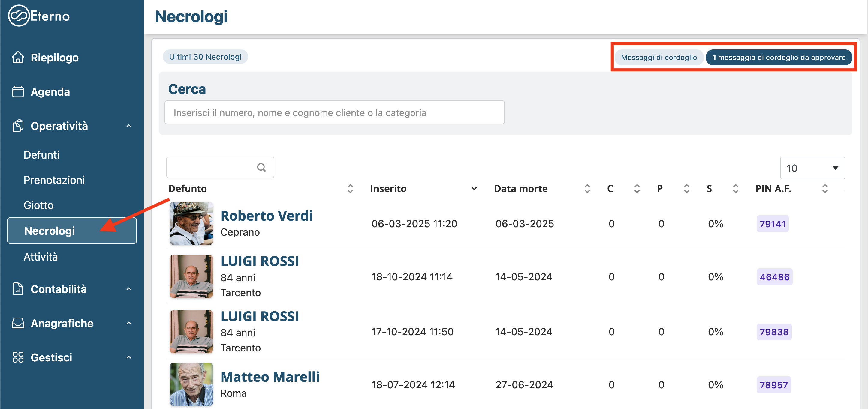Sort table by Defunto column arrows
This screenshot has width=868, height=409.
[350, 189]
